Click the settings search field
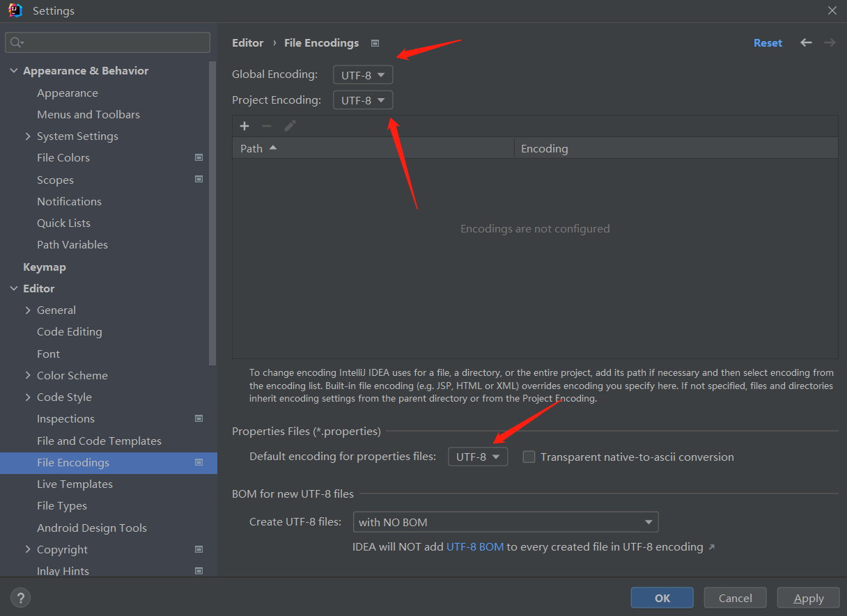The width and height of the screenshot is (847, 616). (108, 42)
